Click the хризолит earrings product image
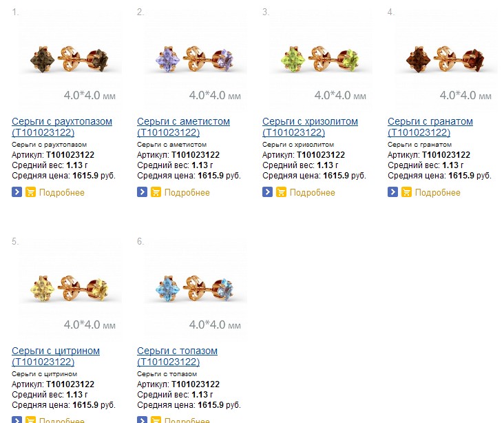 tap(317, 61)
